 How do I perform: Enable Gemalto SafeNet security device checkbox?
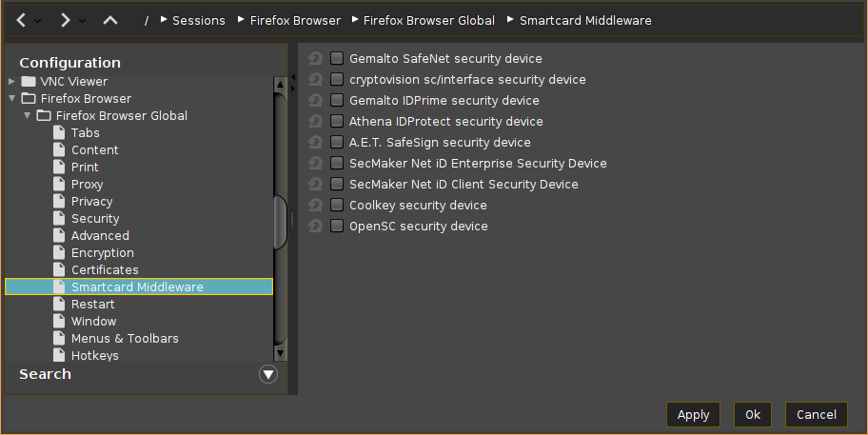click(x=337, y=59)
